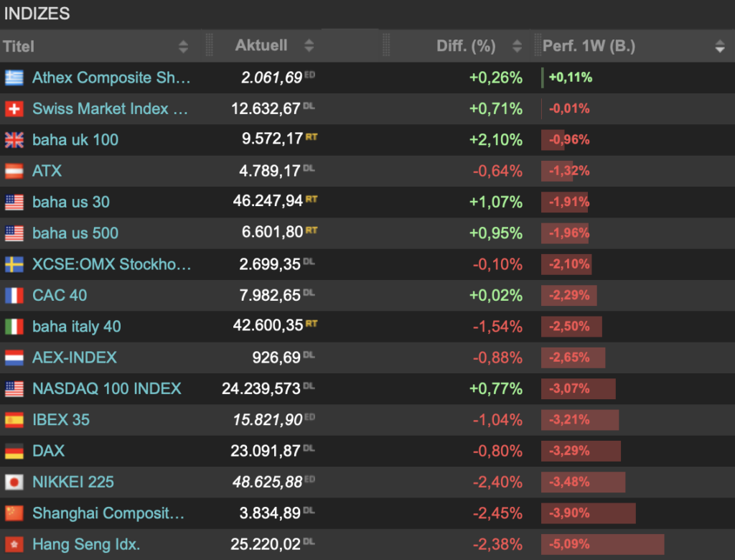This screenshot has width=735, height=560.
Task: Click the Italian flag next to baha italy 40
Action: [14, 326]
